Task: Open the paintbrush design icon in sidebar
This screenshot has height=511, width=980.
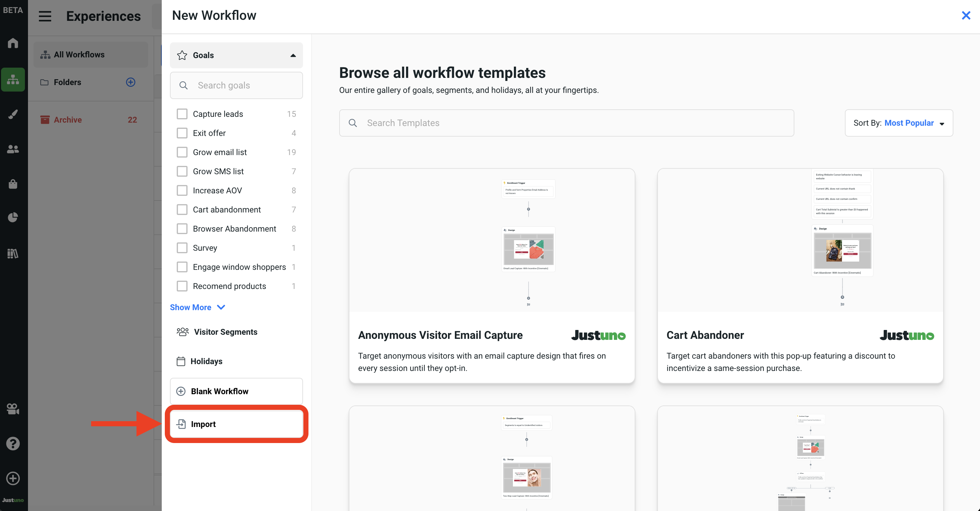Action: tap(13, 114)
